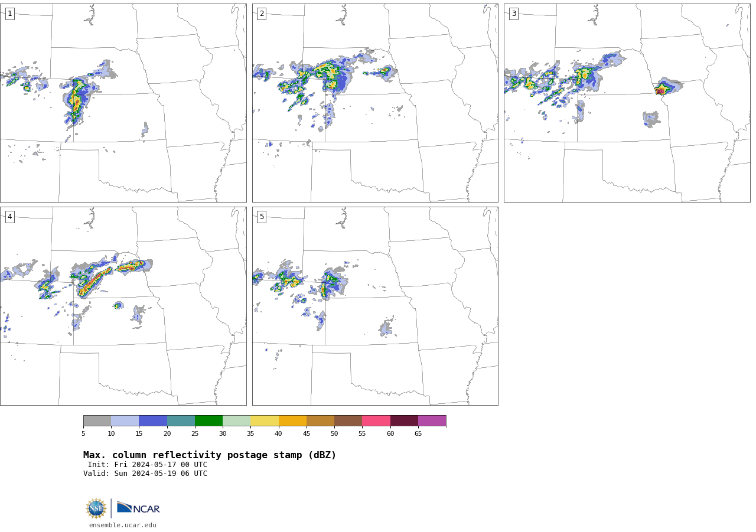Click the panel number 2 label
This screenshot has height=532, width=756.
[262, 14]
